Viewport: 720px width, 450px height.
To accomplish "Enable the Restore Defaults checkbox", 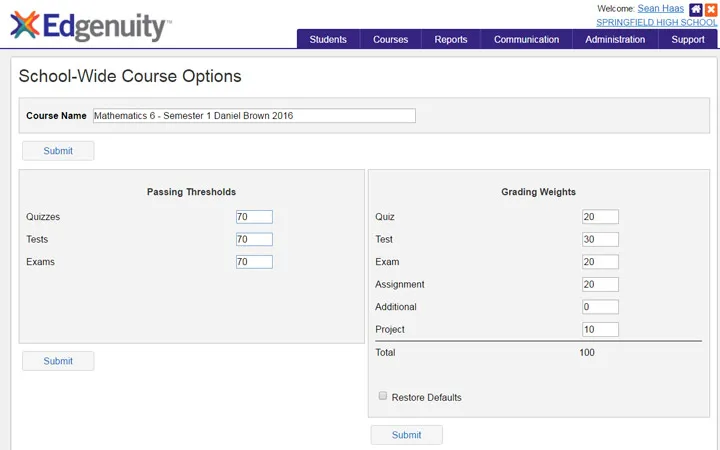I will click(383, 396).
